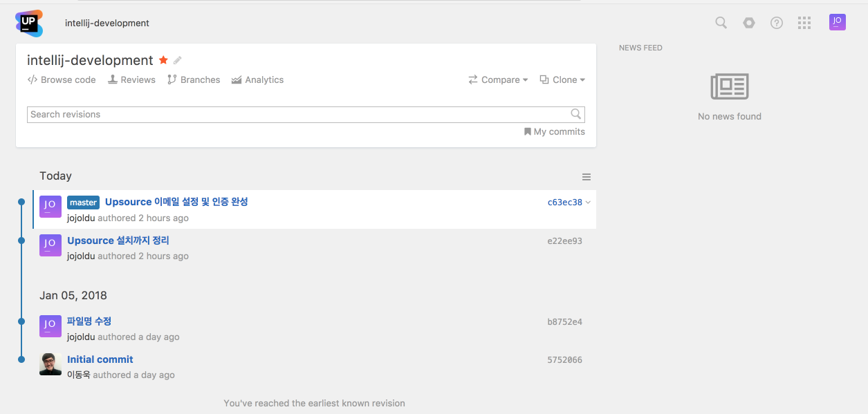
Task: Click intellij-development project title
Action: [x=90, y=60]
